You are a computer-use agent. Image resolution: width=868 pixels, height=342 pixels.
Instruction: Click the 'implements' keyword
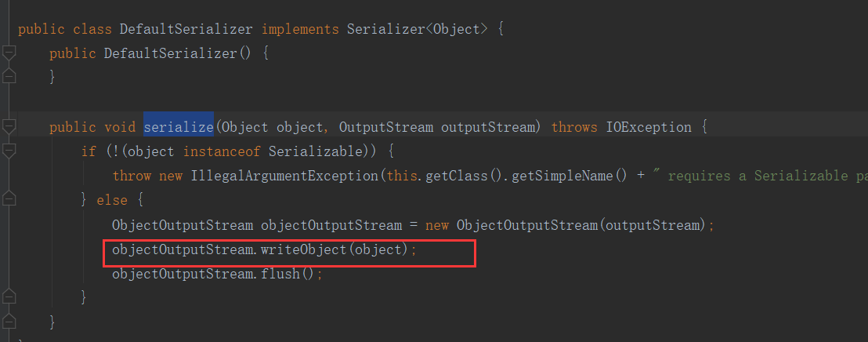pos(300,29)
